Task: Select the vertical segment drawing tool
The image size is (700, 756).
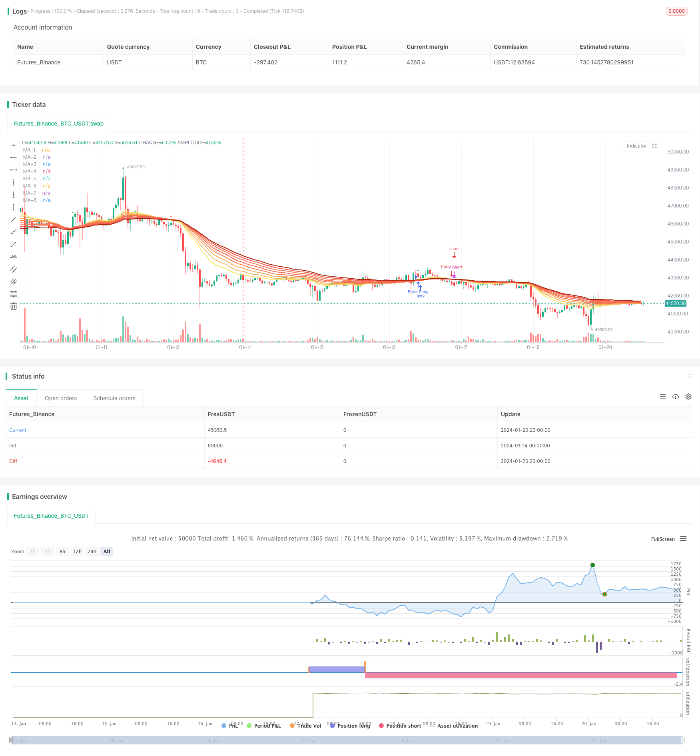Action: coord(14,207)
